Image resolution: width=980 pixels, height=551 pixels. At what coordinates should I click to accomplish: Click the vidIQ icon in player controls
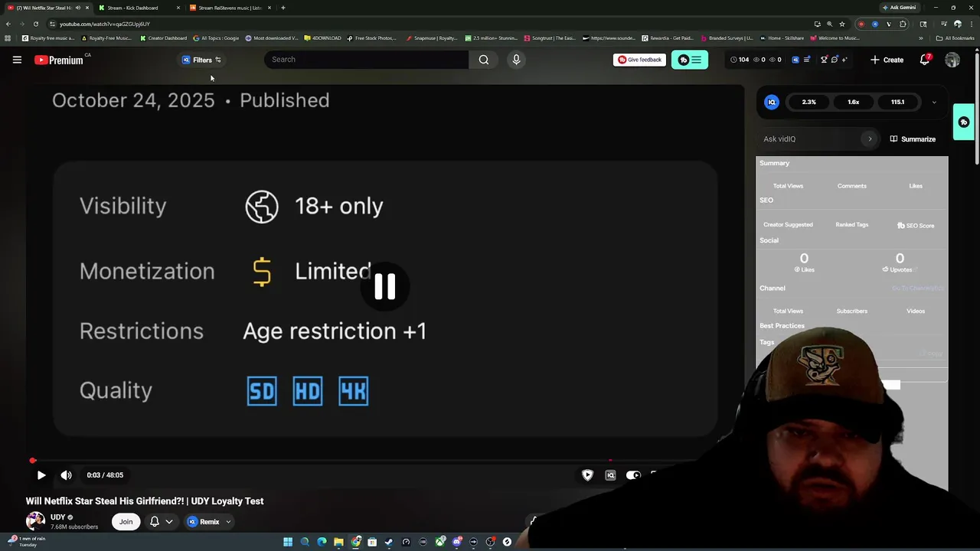point(610,475)
